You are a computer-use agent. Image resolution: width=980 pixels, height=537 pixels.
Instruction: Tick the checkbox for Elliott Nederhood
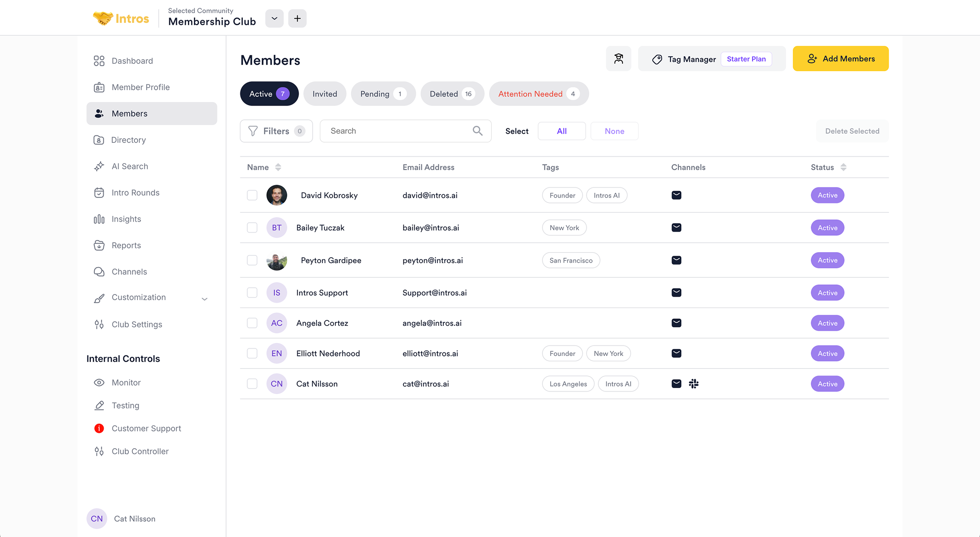click(x=252, y=353)
